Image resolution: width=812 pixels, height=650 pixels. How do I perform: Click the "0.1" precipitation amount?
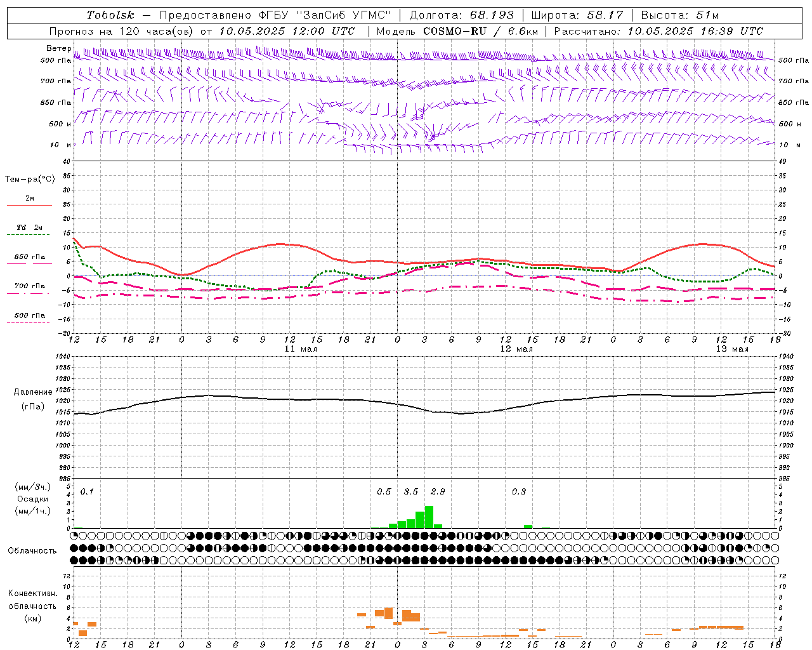[x=87, y=492]
